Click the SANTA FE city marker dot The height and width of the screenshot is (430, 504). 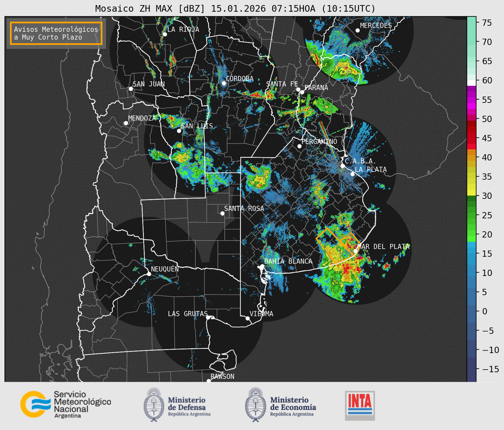[x=298, y=89]
